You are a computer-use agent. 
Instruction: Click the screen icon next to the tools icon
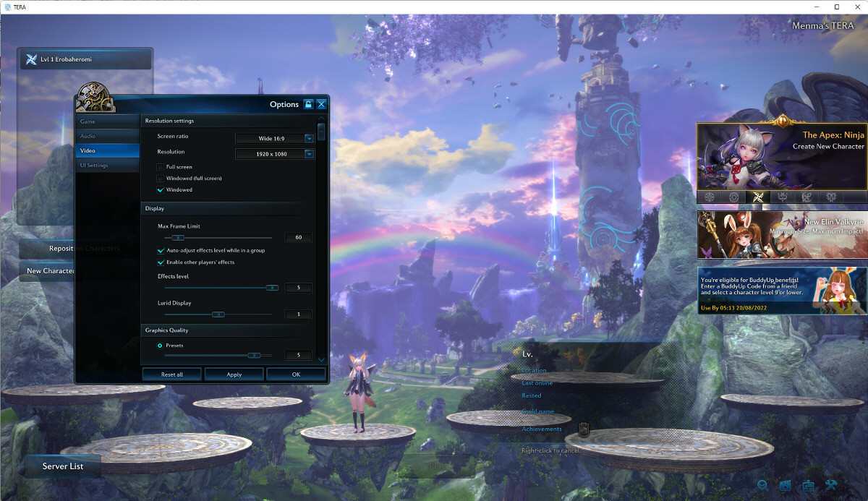coord(808,485)
